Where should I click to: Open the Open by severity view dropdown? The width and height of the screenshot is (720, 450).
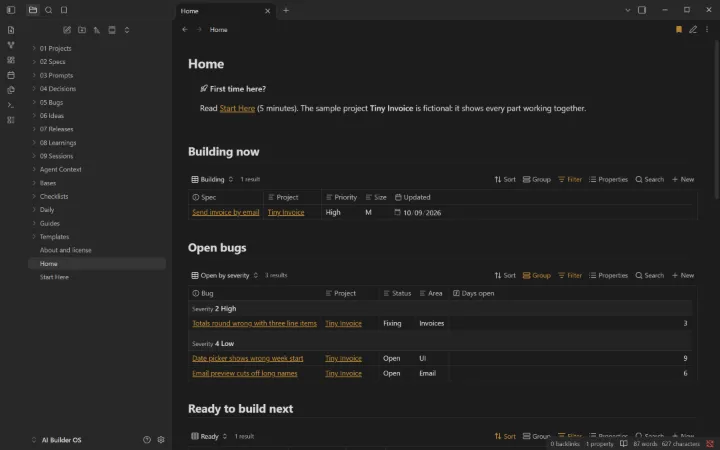225,275
